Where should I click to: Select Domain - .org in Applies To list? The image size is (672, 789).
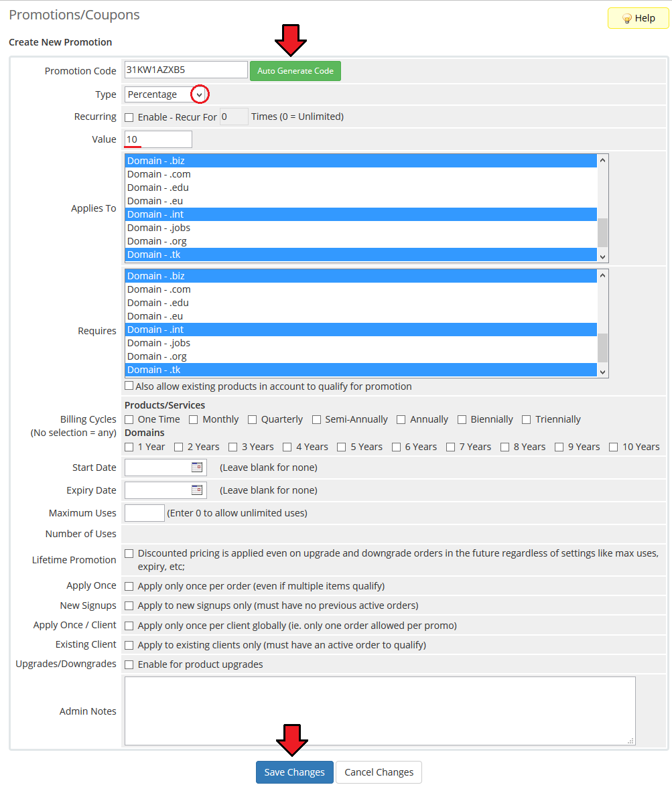tap(361, 241)
